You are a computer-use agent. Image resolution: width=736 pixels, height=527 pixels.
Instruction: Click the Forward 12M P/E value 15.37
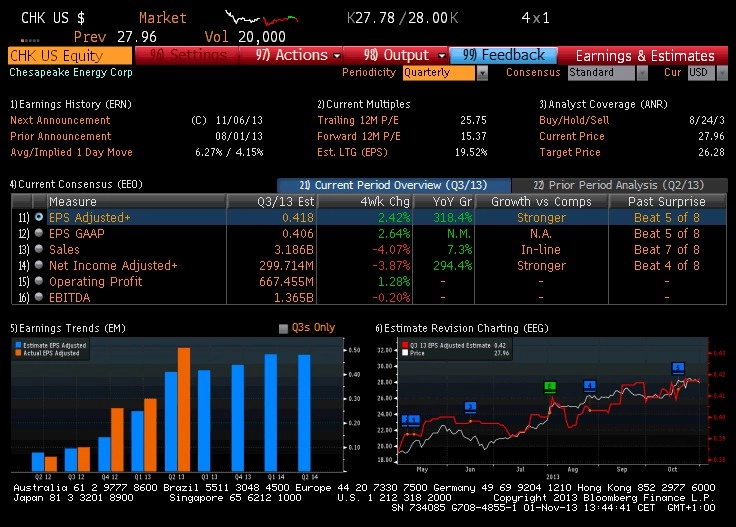[473, 136]
